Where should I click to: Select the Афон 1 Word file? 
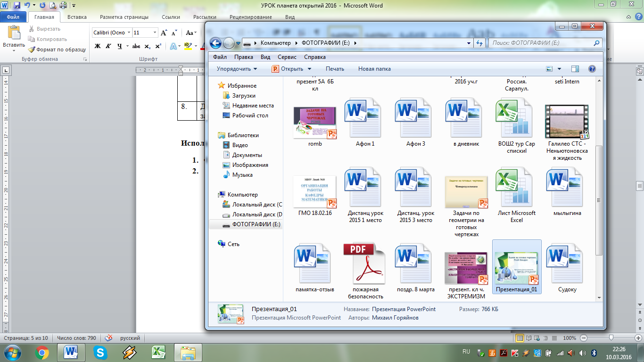tap(365, 123)
